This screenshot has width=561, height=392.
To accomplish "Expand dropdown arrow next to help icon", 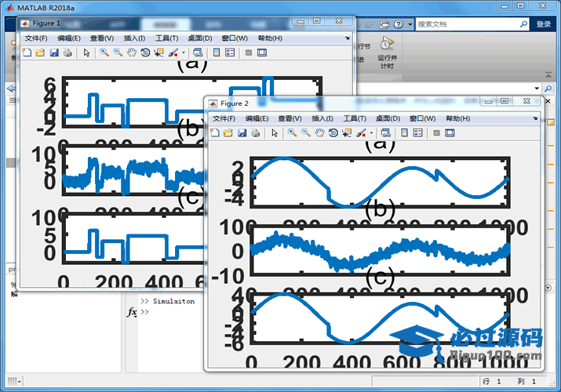I will coord(410,24).
